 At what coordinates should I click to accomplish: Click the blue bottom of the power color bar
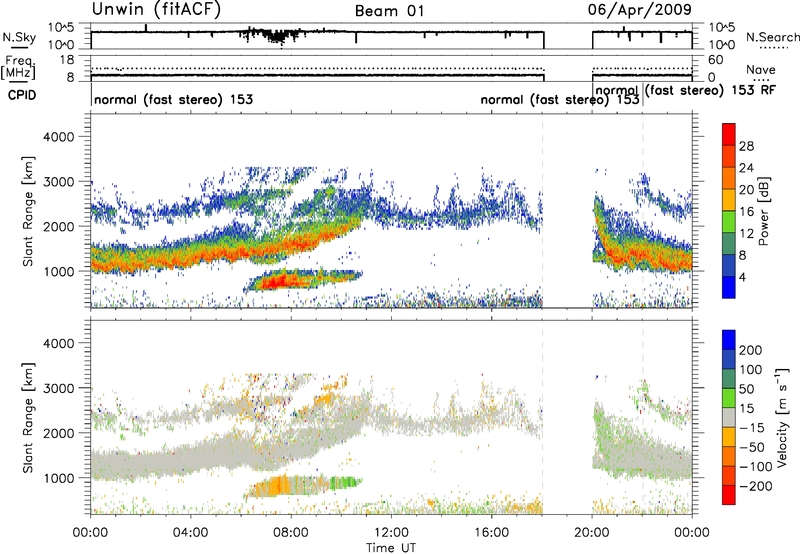729,287
